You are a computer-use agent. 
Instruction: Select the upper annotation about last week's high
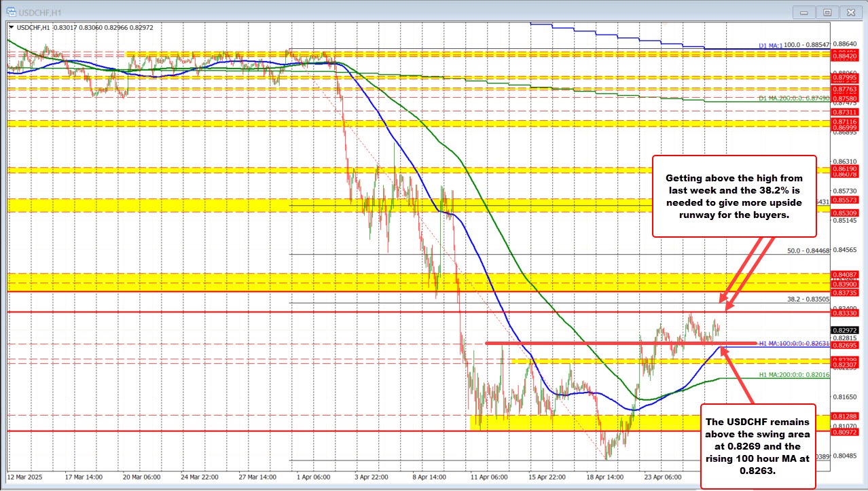click(734, 196)
